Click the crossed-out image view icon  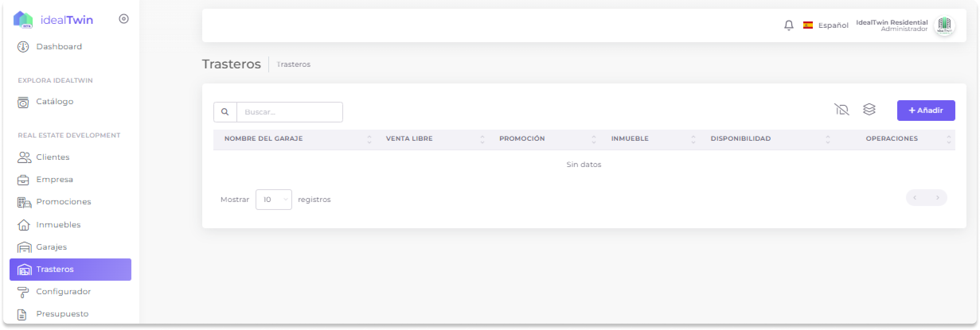coord(841,109)
